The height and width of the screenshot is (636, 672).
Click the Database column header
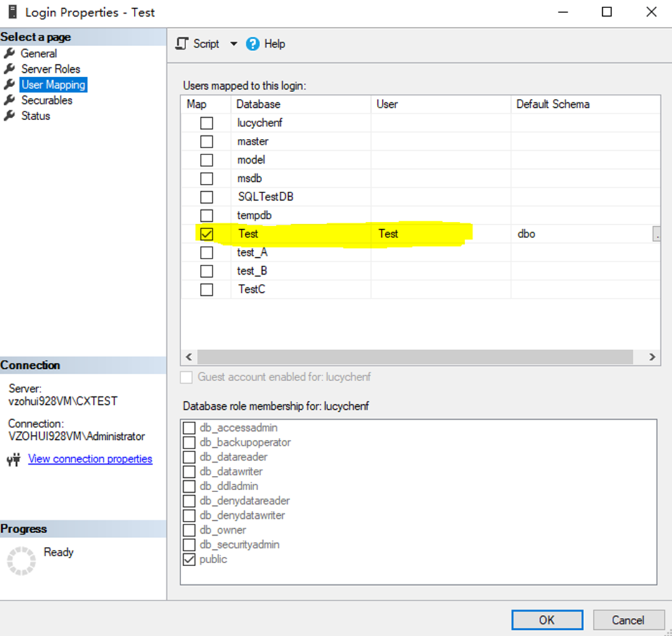[x=301, y=104]
